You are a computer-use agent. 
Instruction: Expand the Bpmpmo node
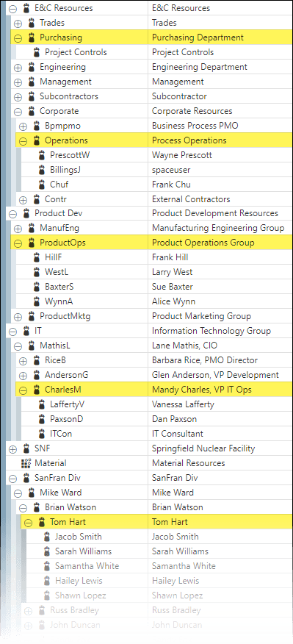click(x=23, y=126)
